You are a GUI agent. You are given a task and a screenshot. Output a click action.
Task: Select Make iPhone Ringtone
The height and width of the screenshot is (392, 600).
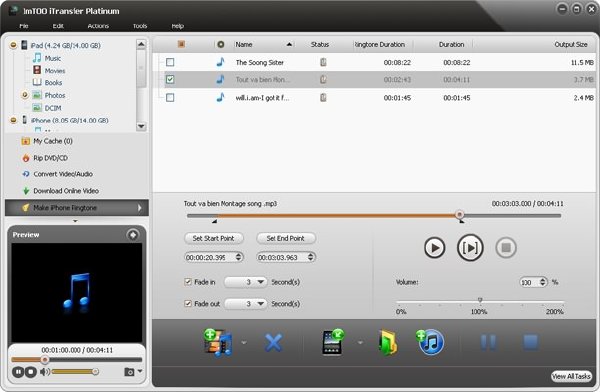pos(77,208)
